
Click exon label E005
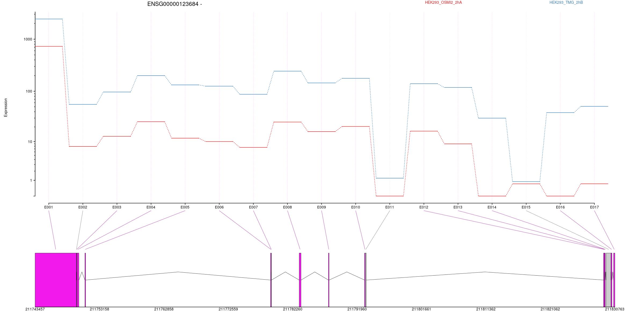pos(185,207)
